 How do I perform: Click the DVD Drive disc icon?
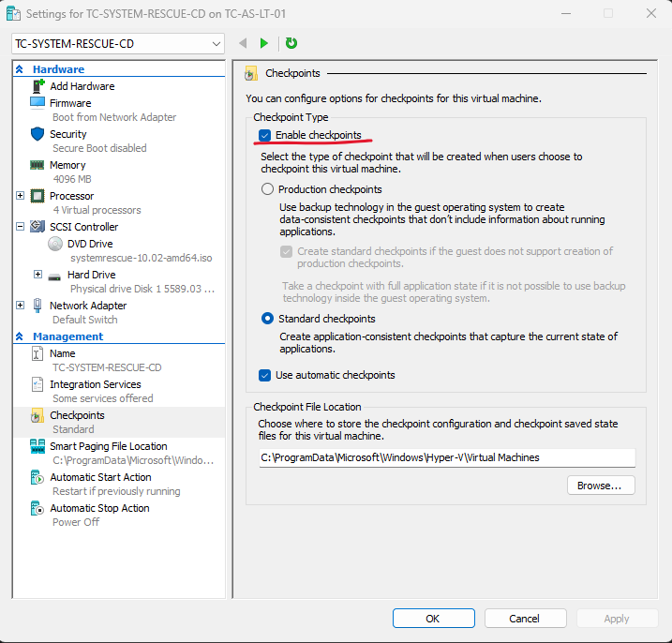coord(55,244)
